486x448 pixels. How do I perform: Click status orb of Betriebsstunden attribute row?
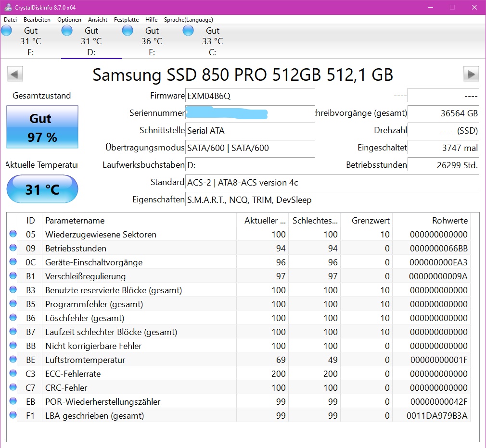click(x=13, y=248)
